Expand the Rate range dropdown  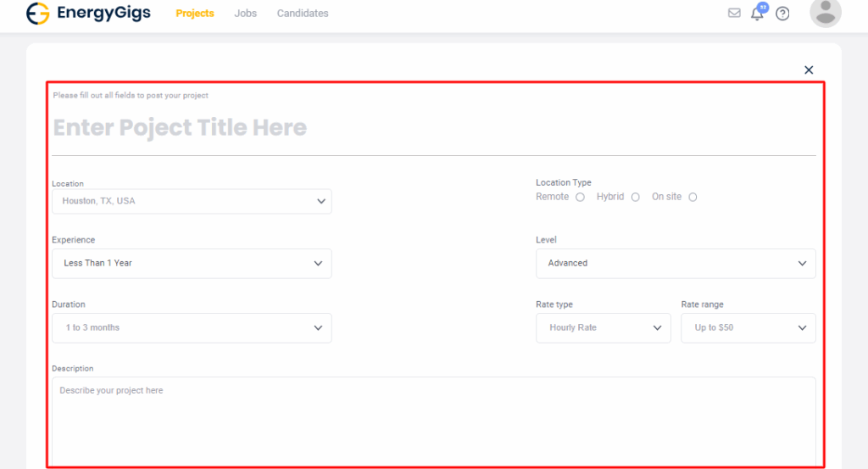pos(748,328)
